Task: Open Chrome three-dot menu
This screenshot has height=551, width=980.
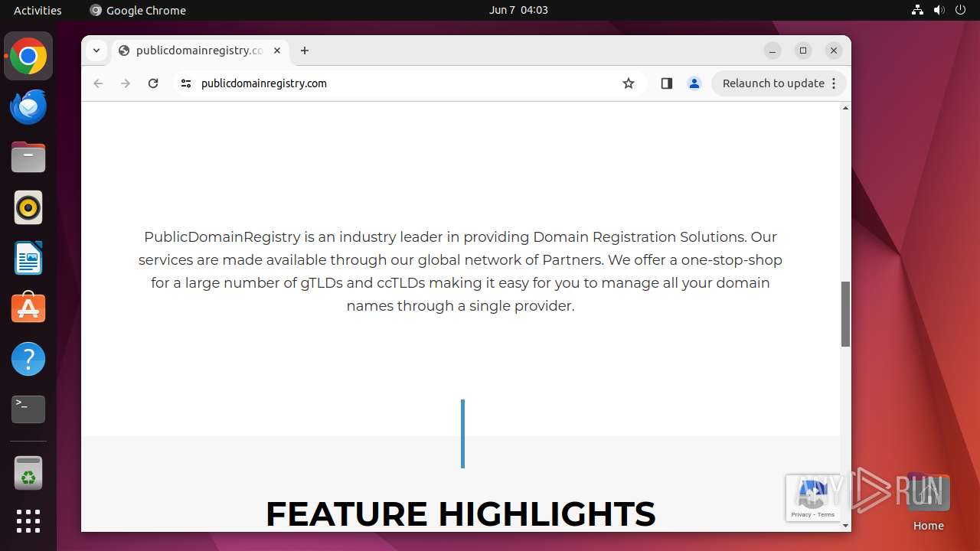Action: pos(834,83)
